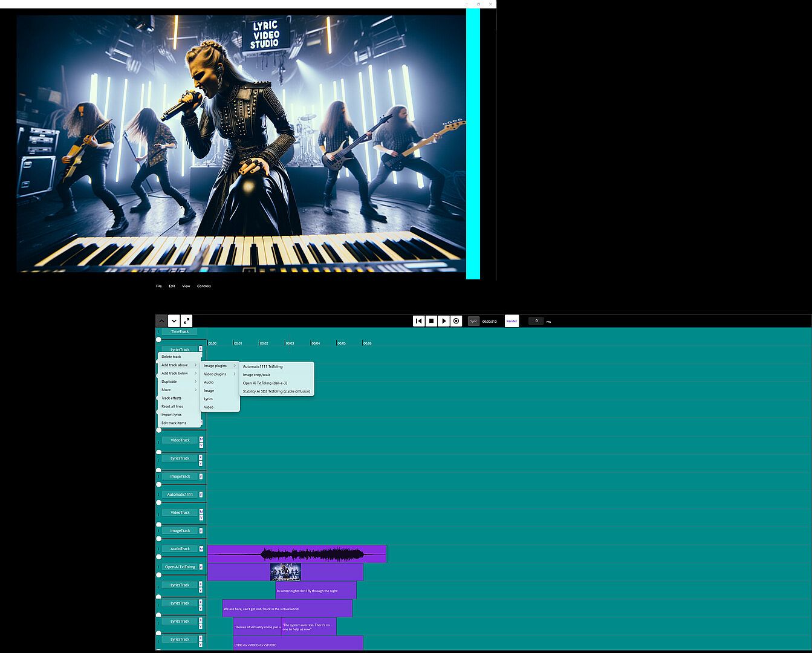Viewport: 812px width, 653px height.
Task: Click the AudioTrack label button
Action: tap(180, 549)
